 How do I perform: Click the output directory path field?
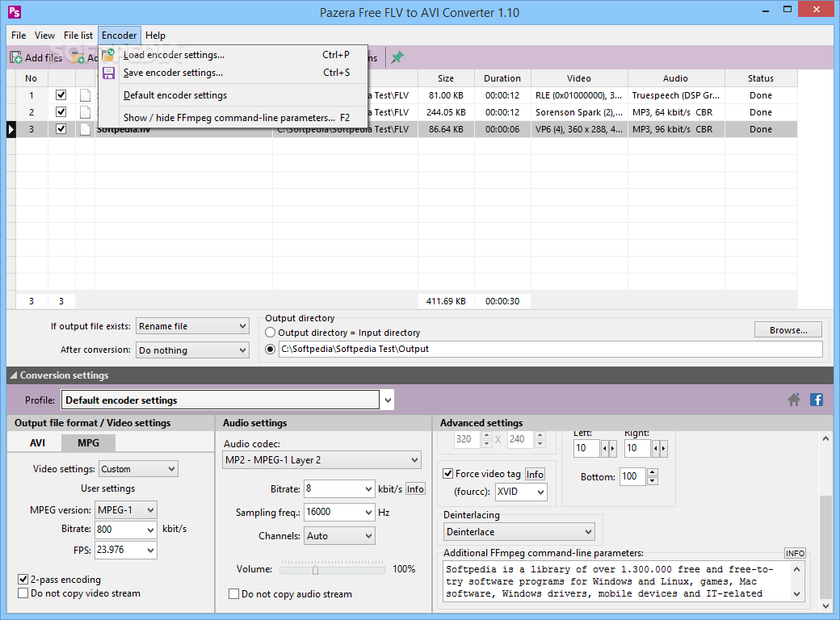551,349
